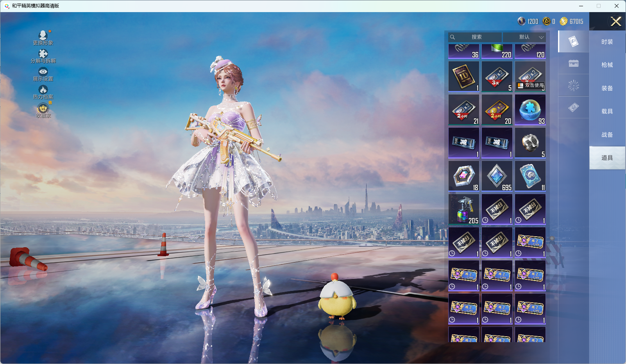Select the ID card item
626x364 pixels.
464,77
